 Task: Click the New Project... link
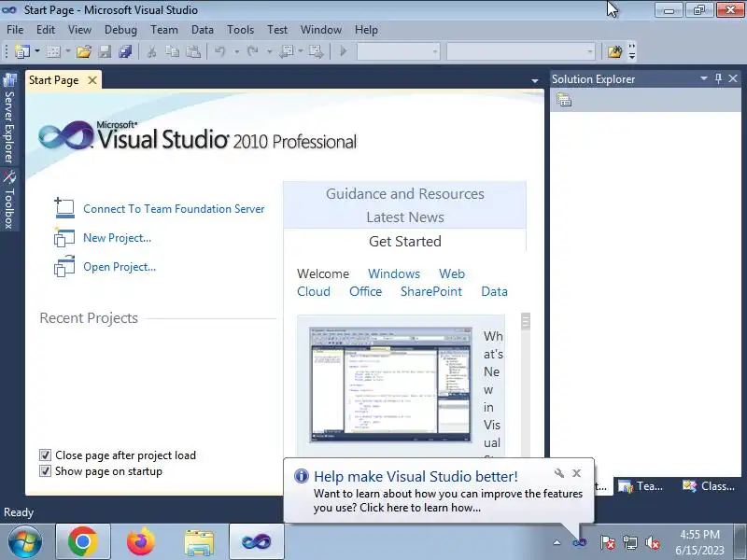[118, 238]
